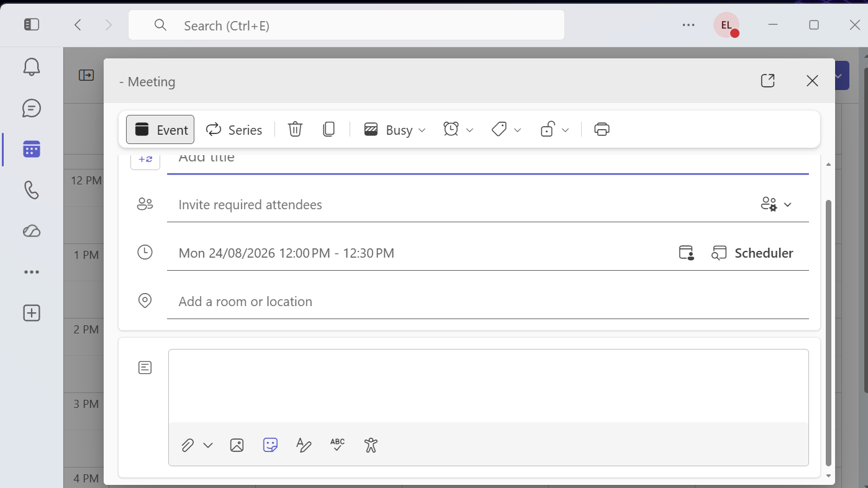
Task: Click the draw ink pen icon
Action: 304,445
